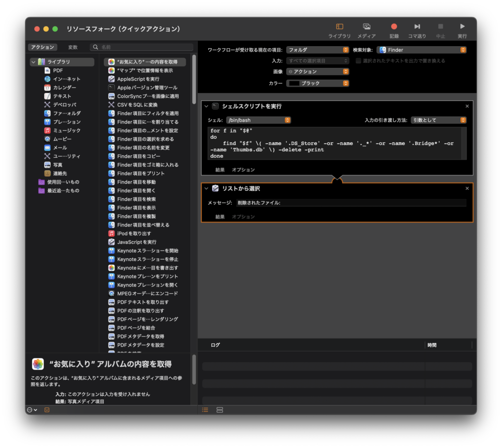Open the シェル /bin/bash dropdown
Screen dimensions: 502x448
(258, 121)
